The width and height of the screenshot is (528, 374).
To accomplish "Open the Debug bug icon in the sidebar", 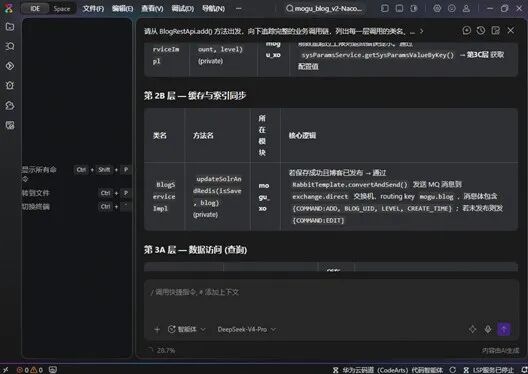I will point(10,86).
